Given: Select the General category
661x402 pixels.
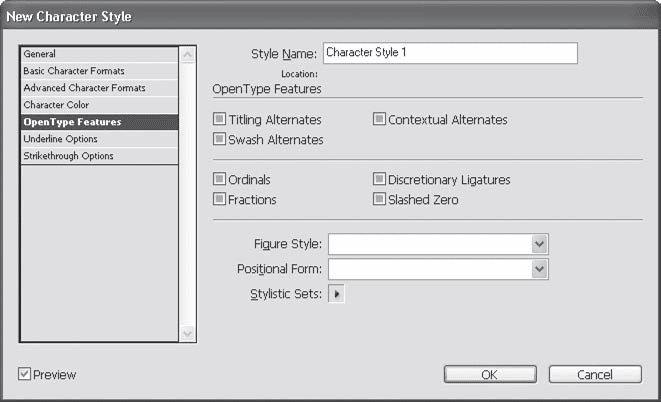Looking at the screenshot, I should (98, 54).
